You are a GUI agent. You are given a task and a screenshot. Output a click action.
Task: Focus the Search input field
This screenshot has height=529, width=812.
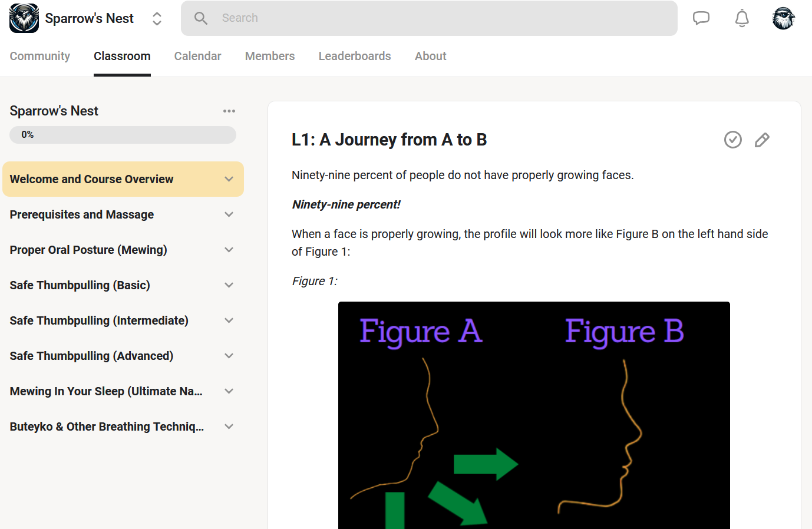[429, 18]
